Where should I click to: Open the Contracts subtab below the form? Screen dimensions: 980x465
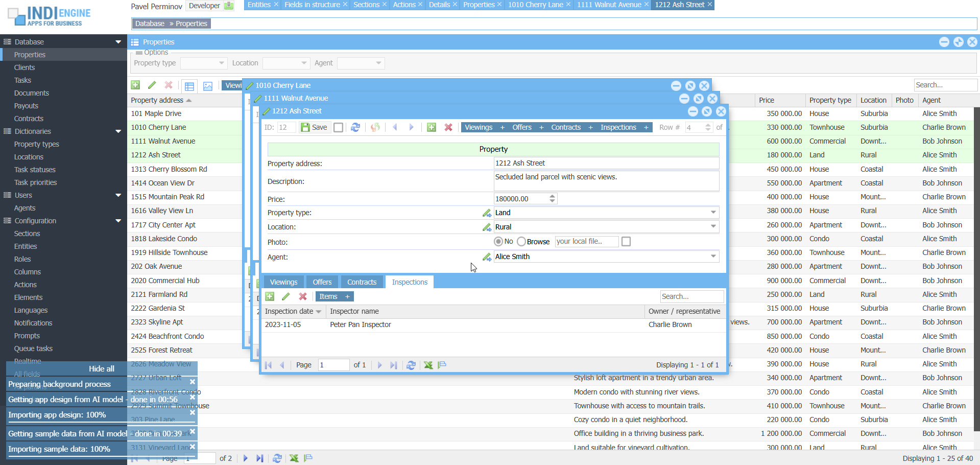[x=362, y=282]
